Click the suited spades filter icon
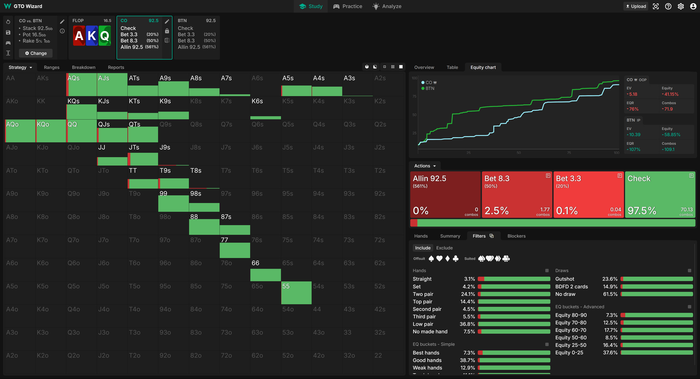 point(482,258)
